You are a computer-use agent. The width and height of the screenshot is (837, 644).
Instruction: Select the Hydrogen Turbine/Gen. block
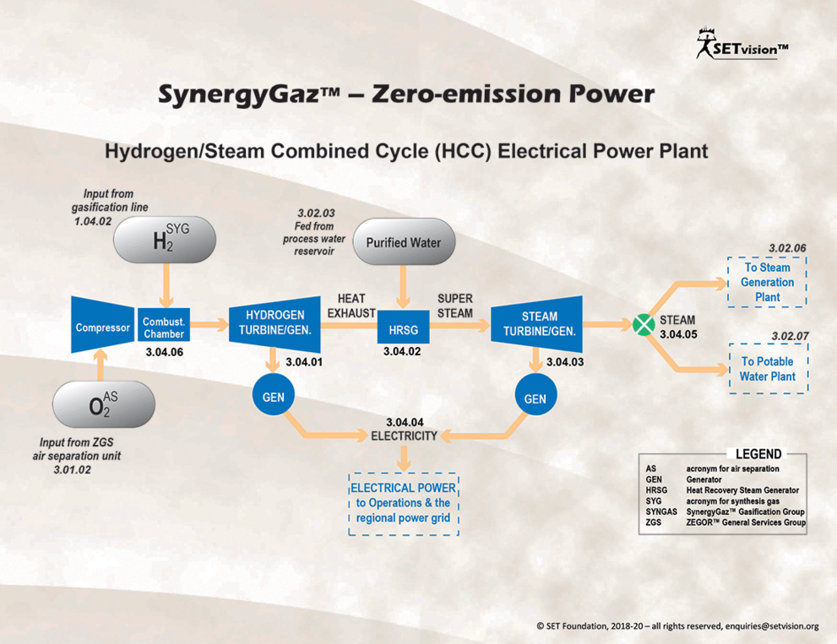(274, 324)
